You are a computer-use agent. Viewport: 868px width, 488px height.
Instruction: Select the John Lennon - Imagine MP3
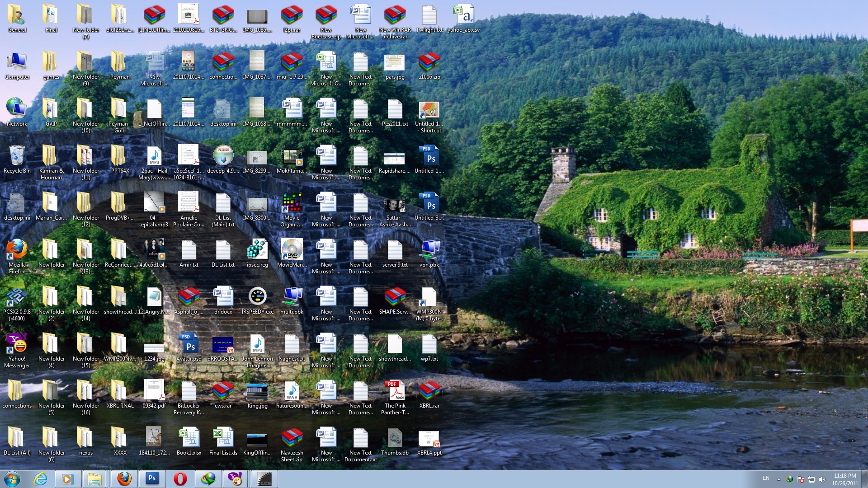click(258, 350)
